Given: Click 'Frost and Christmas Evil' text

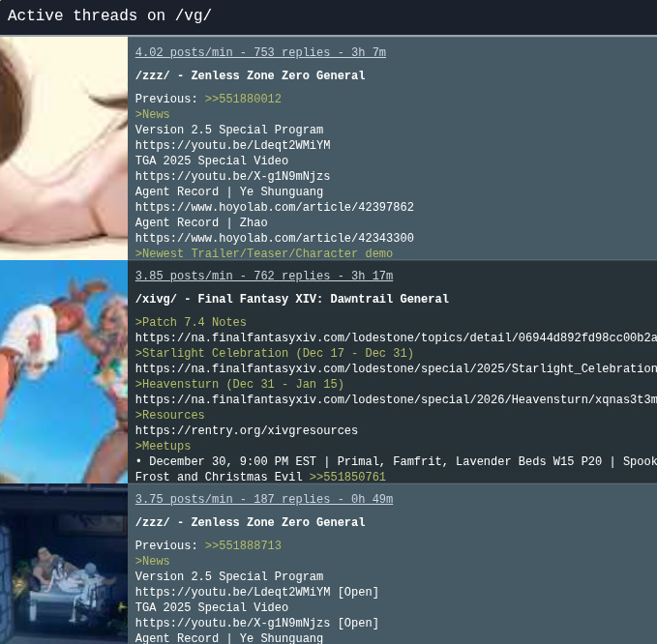Looking at the screenshot, I should 219,477.
